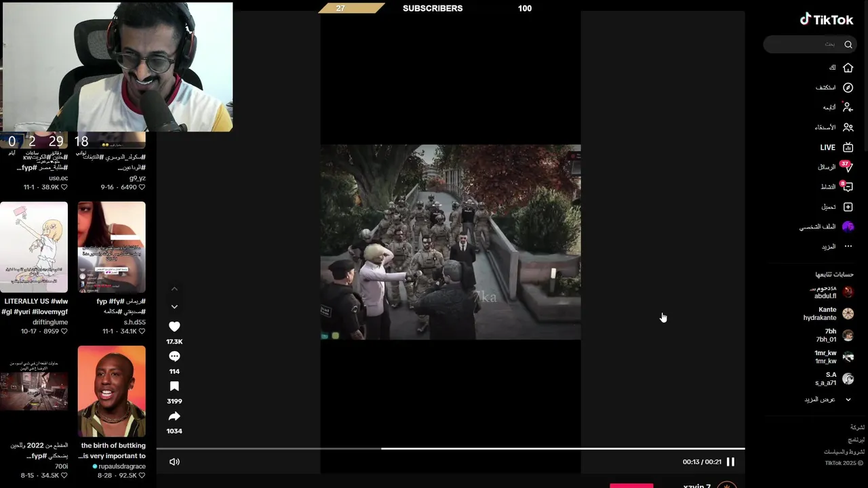Image resolution: width=868 pixels, height=488 pixels.
Task: Open 1mr_kw account avatar
Action: [x=848, y=357]
